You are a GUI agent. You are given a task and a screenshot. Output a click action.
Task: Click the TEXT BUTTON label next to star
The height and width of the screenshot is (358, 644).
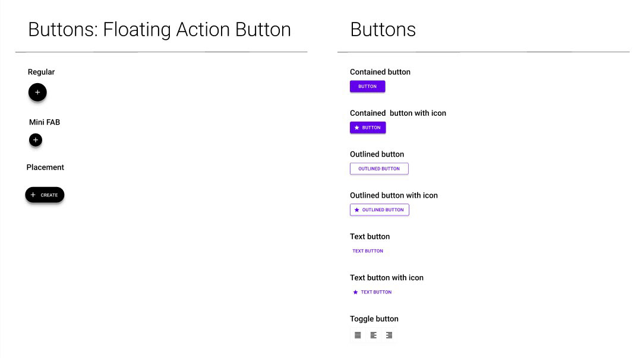point(376,292)
